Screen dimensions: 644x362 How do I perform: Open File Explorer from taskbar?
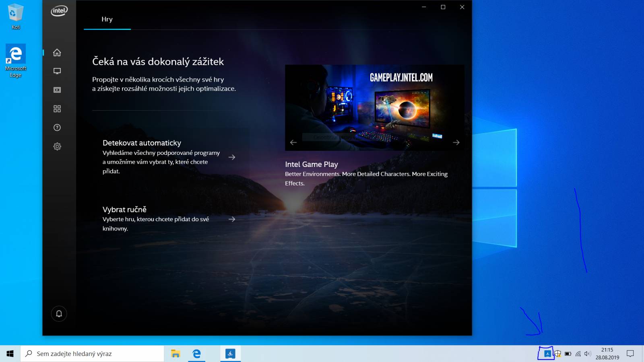click(175, 354)
